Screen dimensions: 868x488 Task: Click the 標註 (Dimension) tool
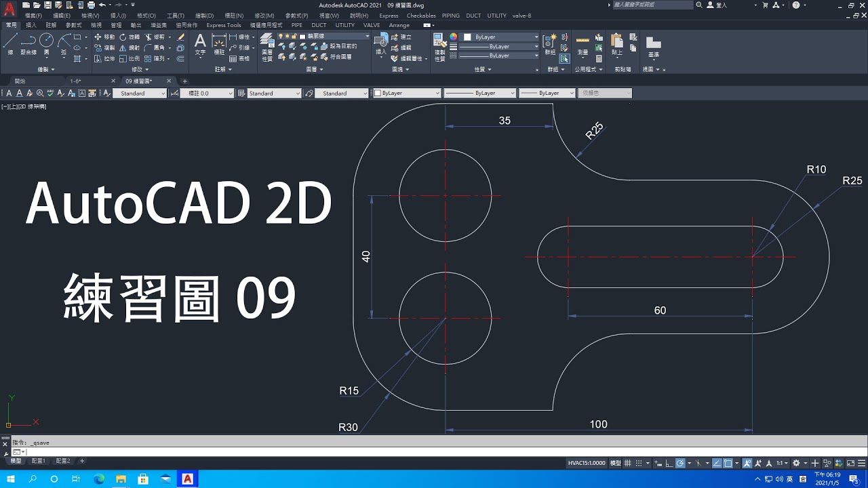219,45
